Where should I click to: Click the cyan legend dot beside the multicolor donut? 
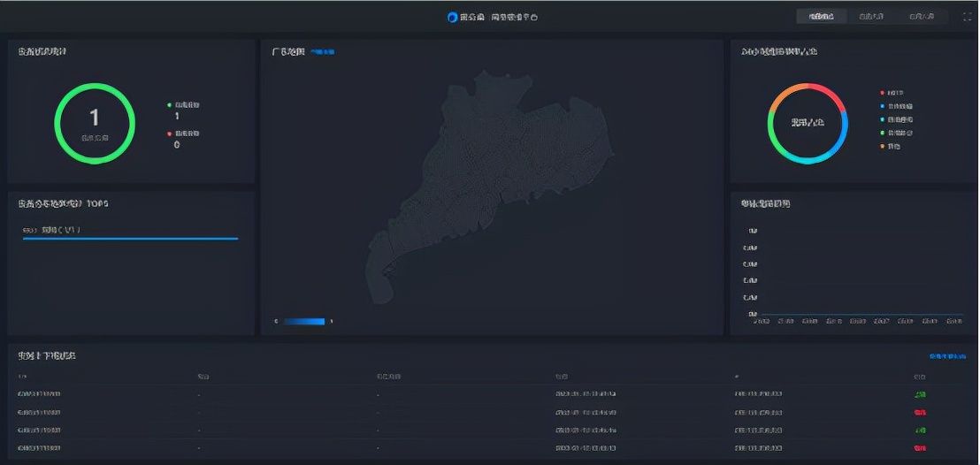[882, 119]
